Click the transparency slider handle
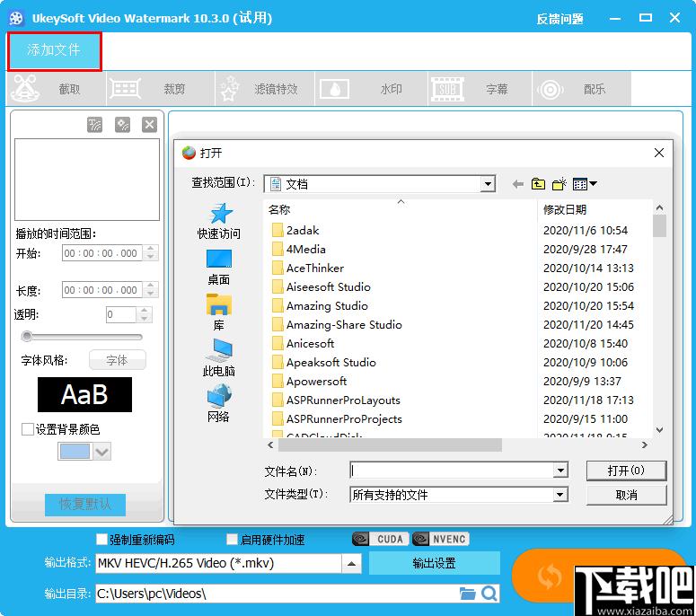The image size is (696, 616). [x=27, y=337]
